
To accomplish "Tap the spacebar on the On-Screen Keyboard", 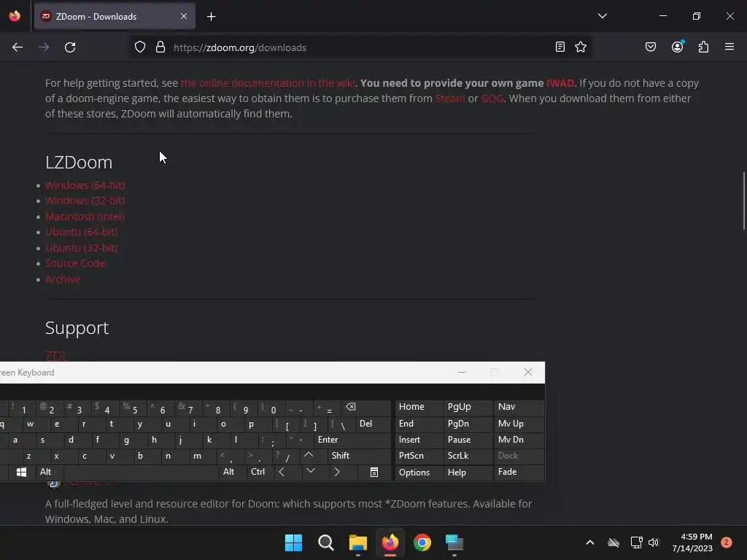I will coord(141,472).
